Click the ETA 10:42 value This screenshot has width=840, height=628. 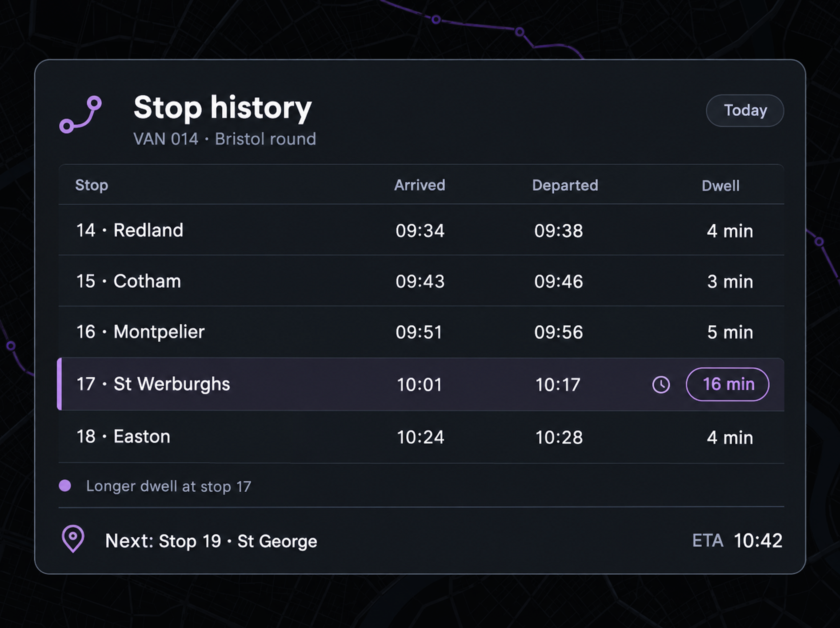click(x=737, y=541)
